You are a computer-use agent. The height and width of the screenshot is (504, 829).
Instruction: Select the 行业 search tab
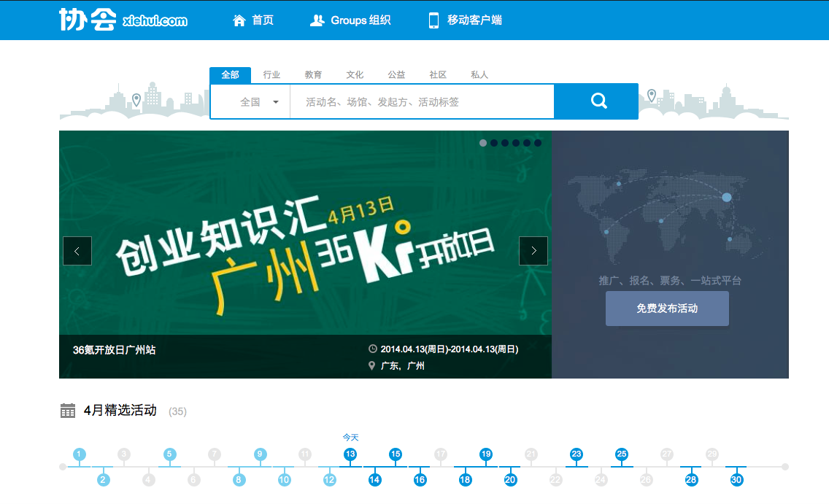(271, 74)
